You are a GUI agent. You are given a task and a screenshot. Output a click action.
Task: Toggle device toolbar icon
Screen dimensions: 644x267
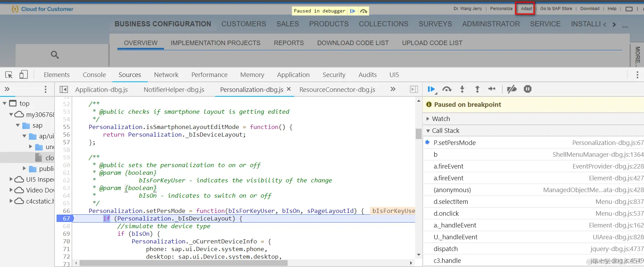tap(24, 75)
